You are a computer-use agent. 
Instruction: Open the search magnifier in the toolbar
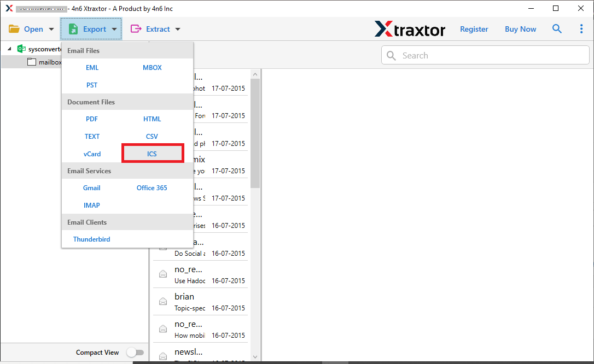[x=556, y=29]
